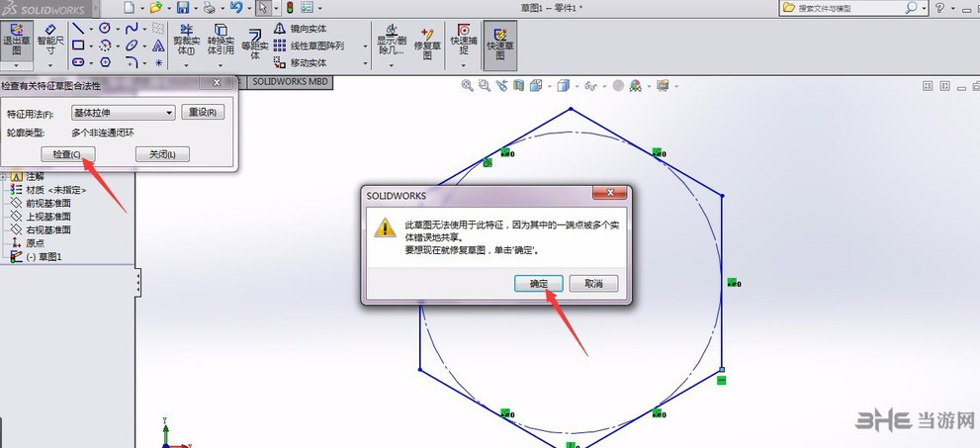The height and width of the screenshot is (448, 980).
Task: Click Linear Sketch Pattern (线性草图阵列)
Action: 309,45
